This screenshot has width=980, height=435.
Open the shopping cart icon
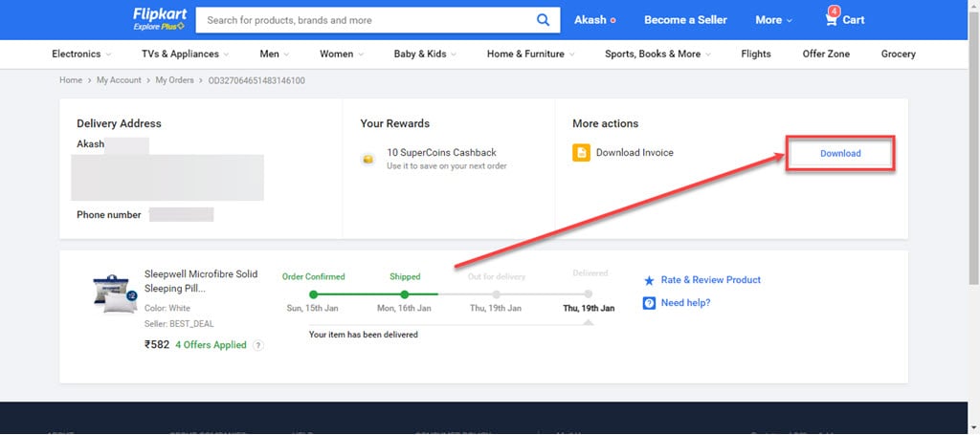point(831,20)
